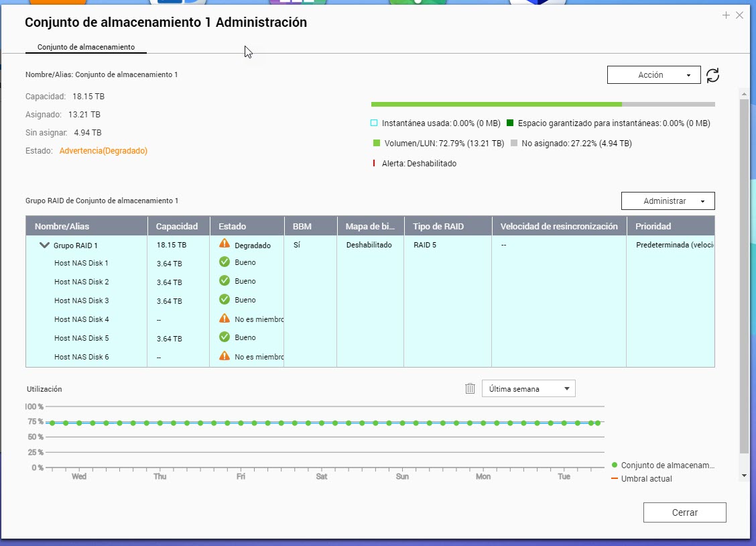The image size is (756, 546).
Task: Open the Última semana time range dropdown
Action: pyautogui.click(x=528, y=388)
